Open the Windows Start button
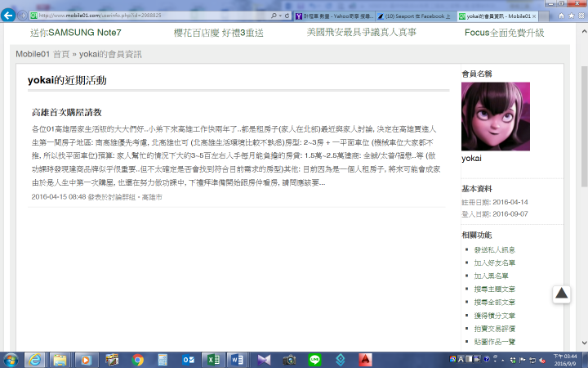 [11, 360]
